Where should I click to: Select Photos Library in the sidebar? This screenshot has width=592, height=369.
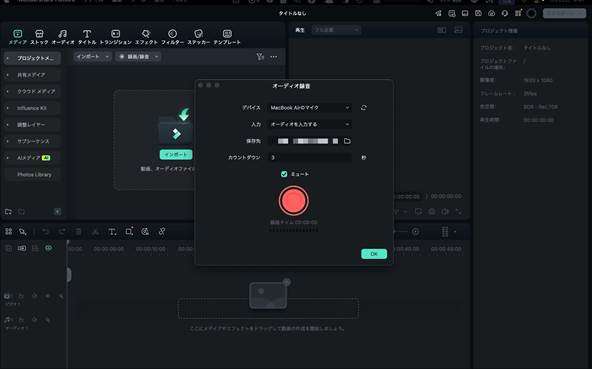[34, 174]
